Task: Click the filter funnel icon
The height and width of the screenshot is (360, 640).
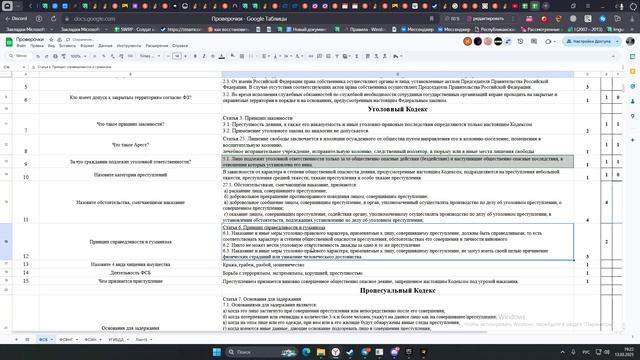Action: click(337, 56)
